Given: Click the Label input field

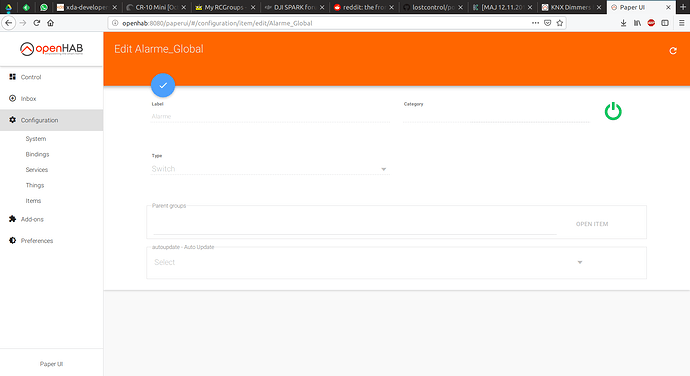Looking at the screenshot, I should pos(270,116).
